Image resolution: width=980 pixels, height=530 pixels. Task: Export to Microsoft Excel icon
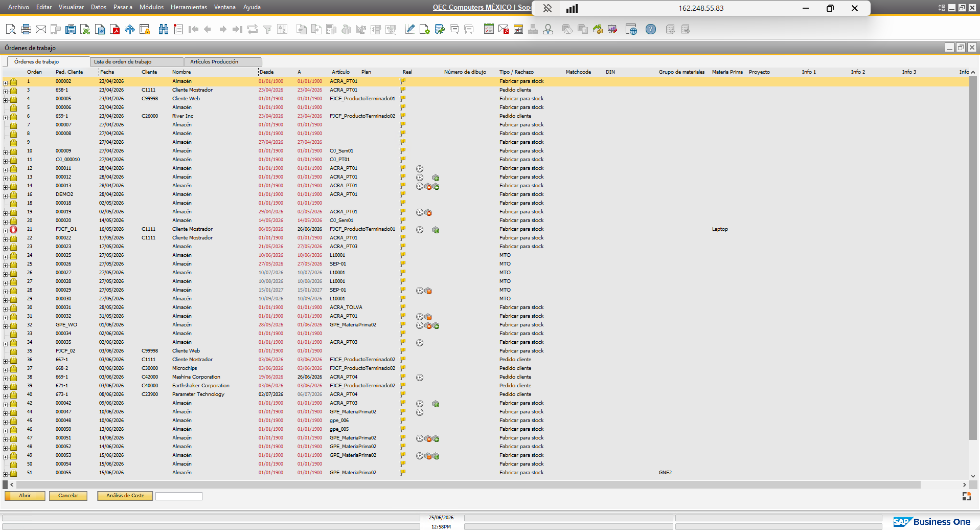85,29
